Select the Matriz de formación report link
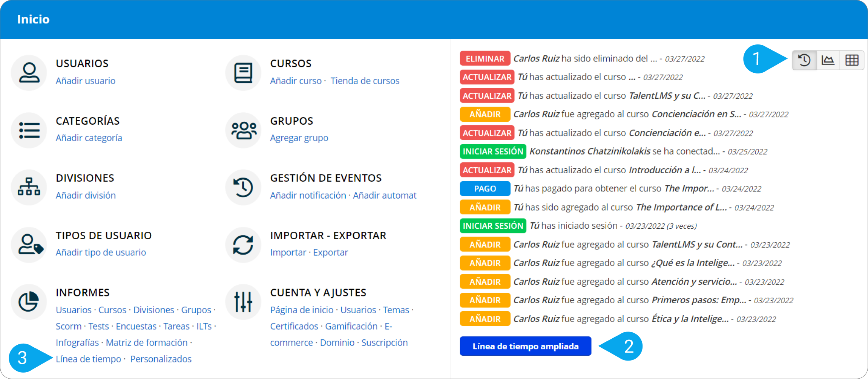This screenshot has width=868, height=379. [147, 342]
